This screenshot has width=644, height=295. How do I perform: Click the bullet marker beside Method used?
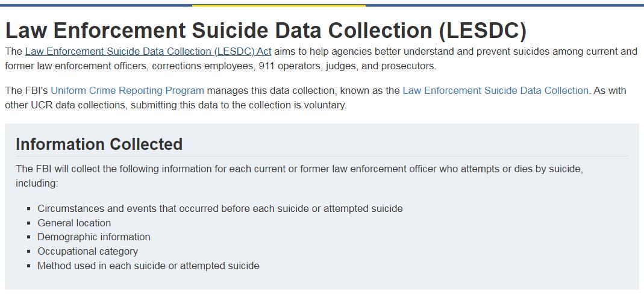[x=29, y=266]
